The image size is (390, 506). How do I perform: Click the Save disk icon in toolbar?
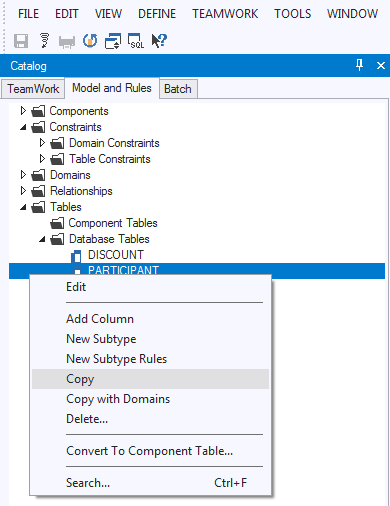(x=21, y=41)
